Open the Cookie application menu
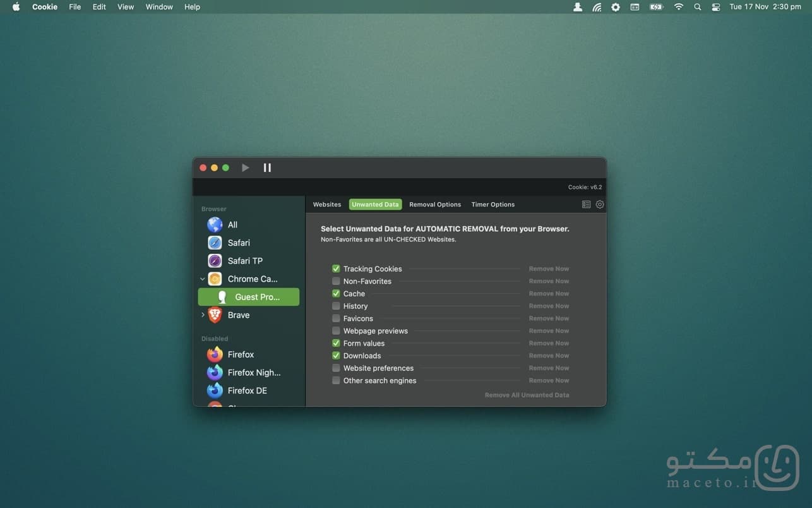Image resolution: width=812 pixels, height=508 pixels. click(45, 7)
